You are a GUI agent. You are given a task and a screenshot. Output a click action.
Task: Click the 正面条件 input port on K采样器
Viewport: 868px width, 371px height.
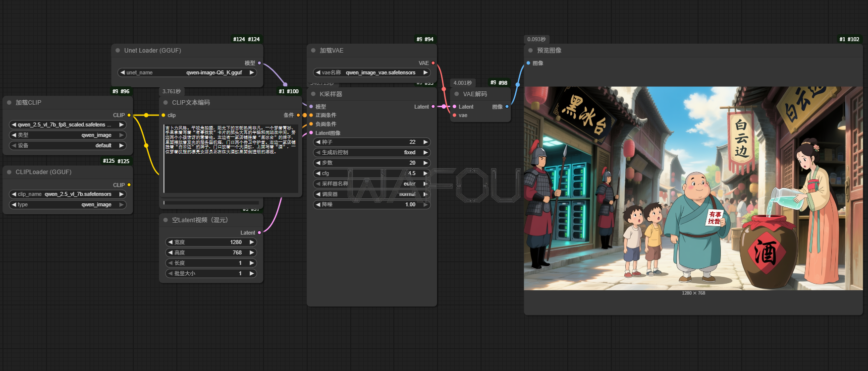point(311,115)
